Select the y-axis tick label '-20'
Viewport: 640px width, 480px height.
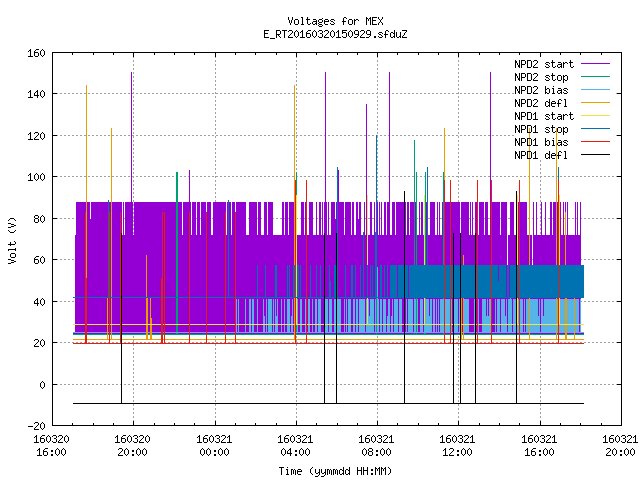click(36, 426)
